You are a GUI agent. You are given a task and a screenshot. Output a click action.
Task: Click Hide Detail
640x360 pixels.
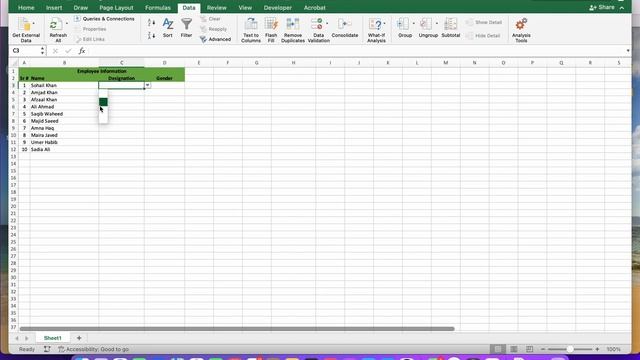(x=483, y=36)
